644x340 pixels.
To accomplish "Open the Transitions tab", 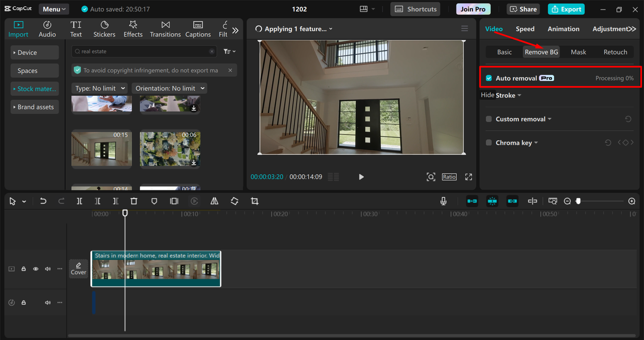I will pos(165,29).
